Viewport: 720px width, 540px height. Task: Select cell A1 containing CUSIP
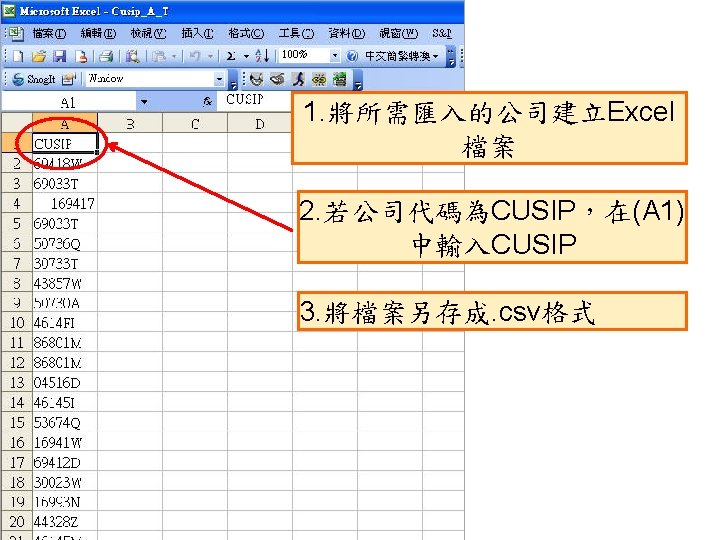point(65,143)
